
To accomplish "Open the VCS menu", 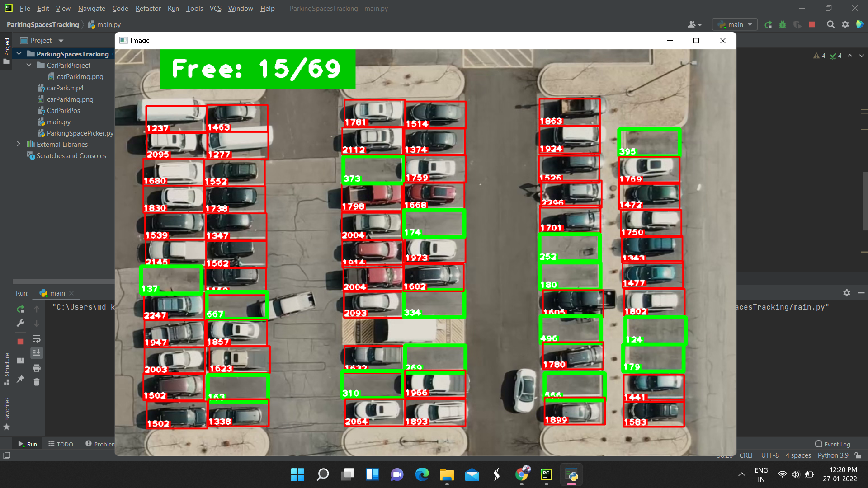I will tap(216, 8).
